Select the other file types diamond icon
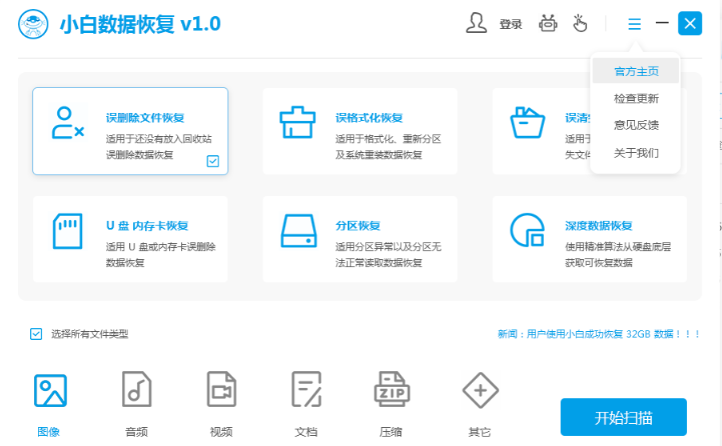Image resolution: width=722 pixels, height=446 pixels. pyautogui.click(x=480, y=390)
